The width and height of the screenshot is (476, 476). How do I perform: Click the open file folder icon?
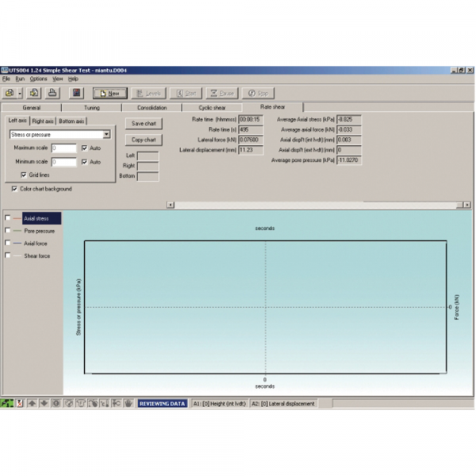(x=9, y=93)
